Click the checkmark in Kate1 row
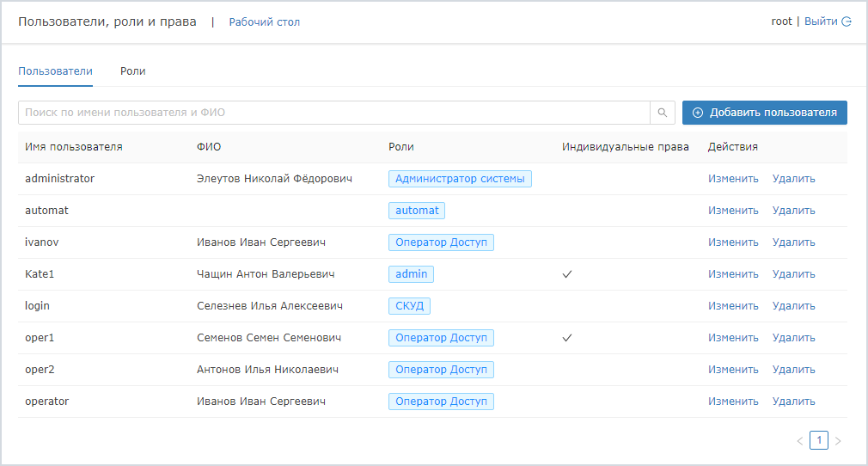Image resolution: width=868 pixels, height=466 pixels. coord(567,274)
